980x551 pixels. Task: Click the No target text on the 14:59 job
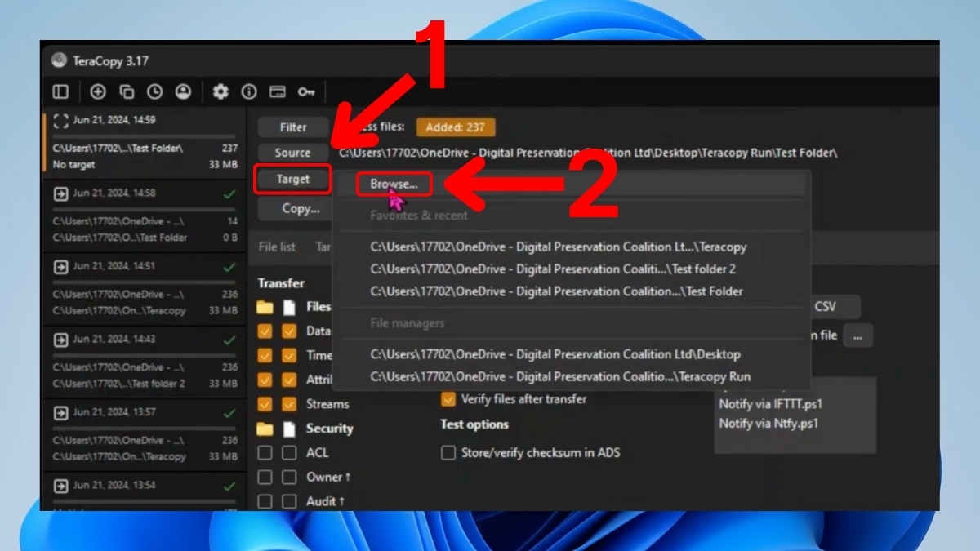coord(74,164)
